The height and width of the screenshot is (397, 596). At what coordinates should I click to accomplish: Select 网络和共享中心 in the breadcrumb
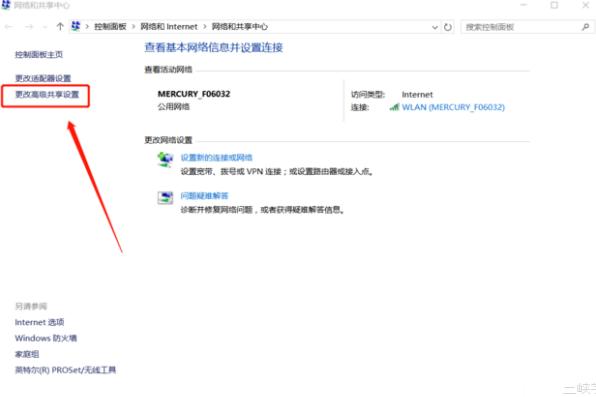click(x=239, y=27)
